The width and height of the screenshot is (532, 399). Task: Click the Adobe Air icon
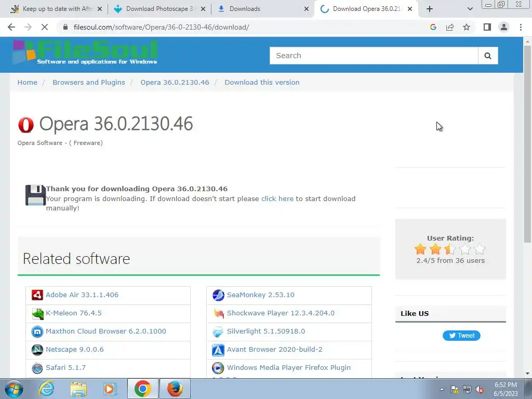pos(37,295)
